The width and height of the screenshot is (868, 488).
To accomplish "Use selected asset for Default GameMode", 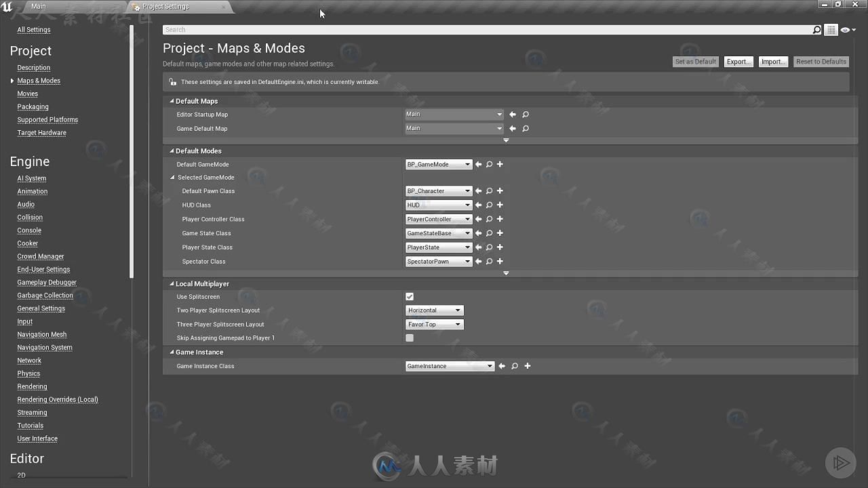I will 479,165.
